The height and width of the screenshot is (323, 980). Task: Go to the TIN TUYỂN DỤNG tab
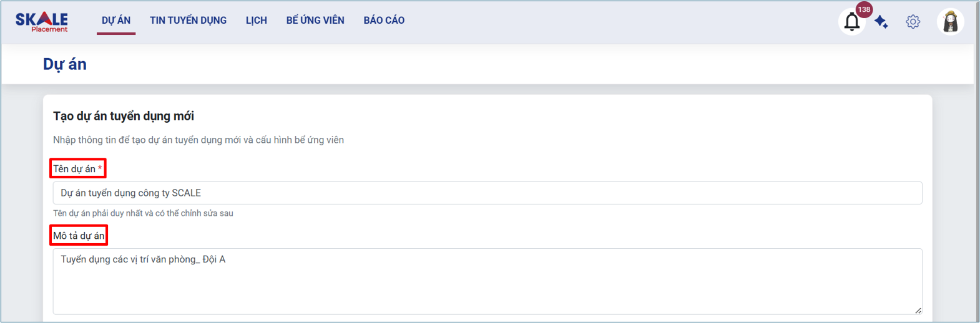tap(188, 21)
